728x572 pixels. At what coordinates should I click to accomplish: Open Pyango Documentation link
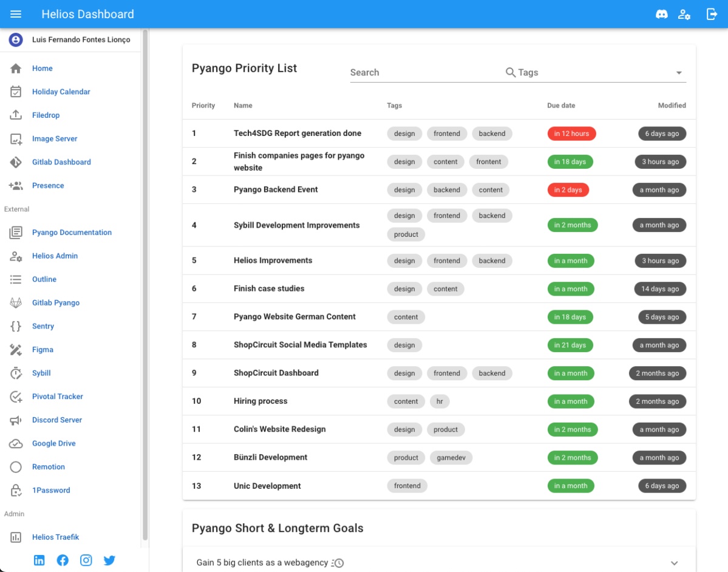click(72, 233)
